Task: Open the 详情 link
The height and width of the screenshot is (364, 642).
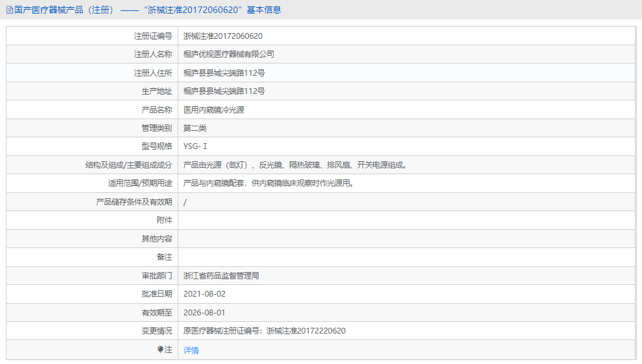Action: 191,350
